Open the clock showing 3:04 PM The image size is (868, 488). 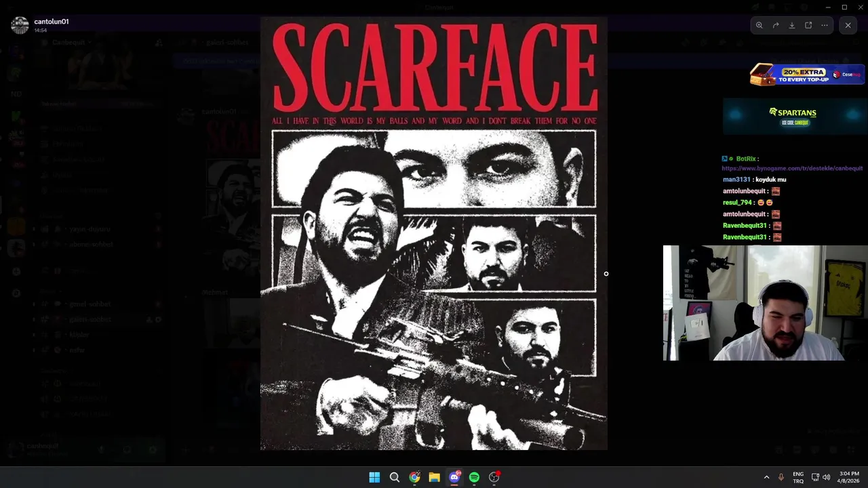pyautogui.click(x=849, y=477)
